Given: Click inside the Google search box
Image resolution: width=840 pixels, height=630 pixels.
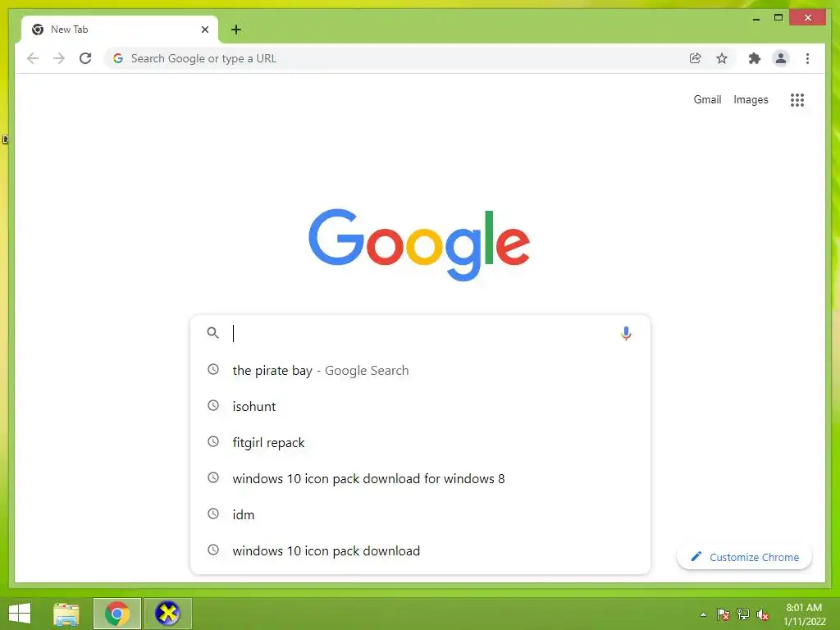Looking at the screenshot, I should pyautogui.click(x=421, y=333).
